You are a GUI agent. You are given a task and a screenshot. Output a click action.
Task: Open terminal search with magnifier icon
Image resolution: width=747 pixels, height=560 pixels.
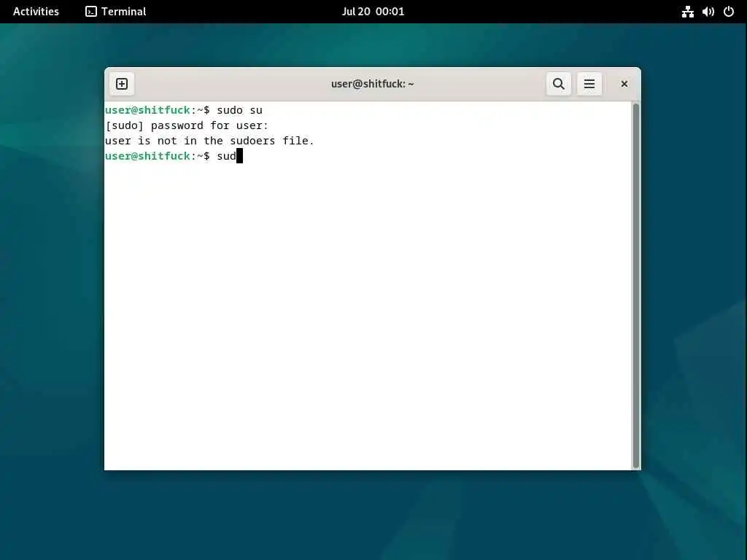(558, 84)
